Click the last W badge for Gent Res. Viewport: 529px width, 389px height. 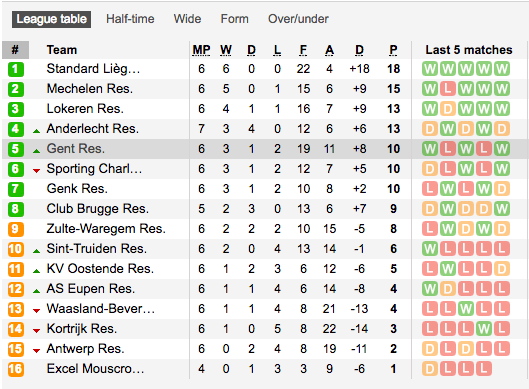tap(502, 149)
